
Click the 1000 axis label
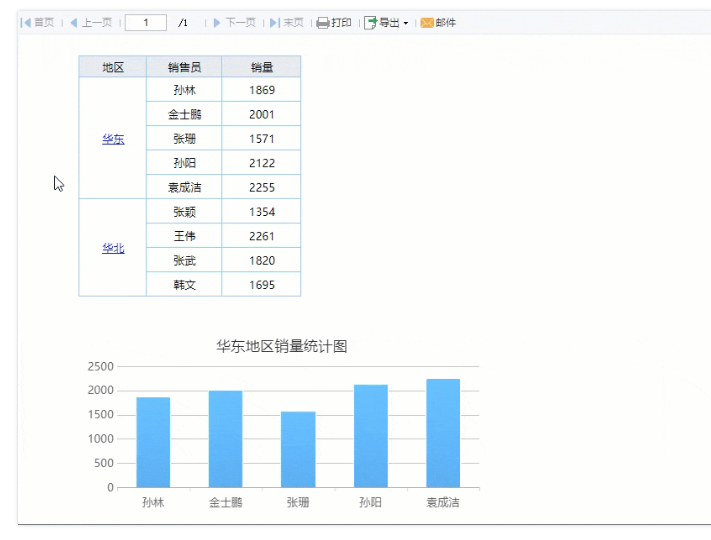point(101,439)
